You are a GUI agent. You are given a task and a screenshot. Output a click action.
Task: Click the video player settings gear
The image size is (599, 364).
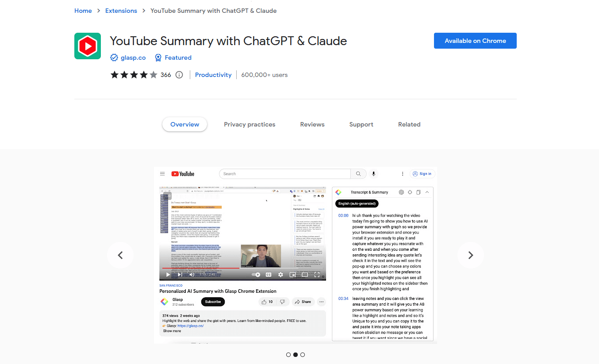pyautogui.click(x=280, y=275)
